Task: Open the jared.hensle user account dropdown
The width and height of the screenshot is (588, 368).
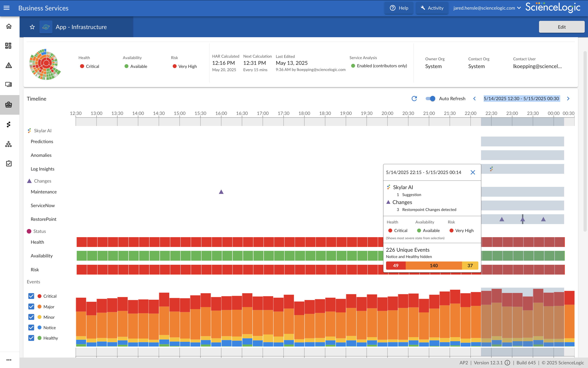Action: pyautogui.click(x=487, y=8)
